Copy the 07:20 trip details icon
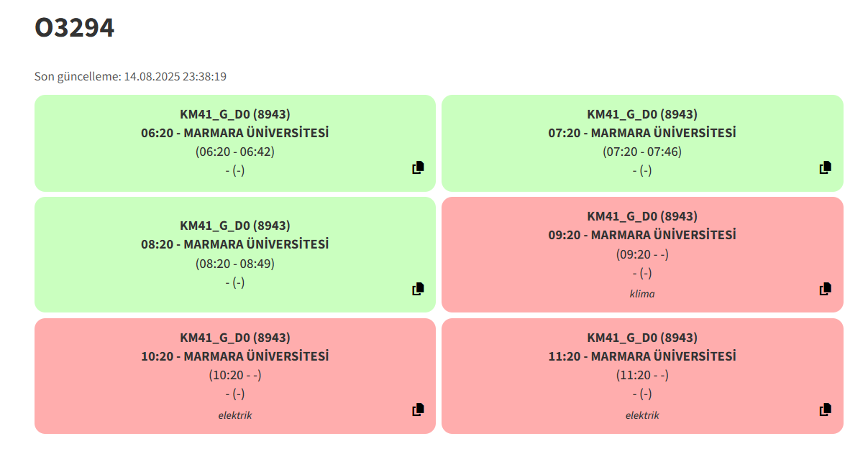This screenshot has width=868, height=454. [x=826, y=167]
